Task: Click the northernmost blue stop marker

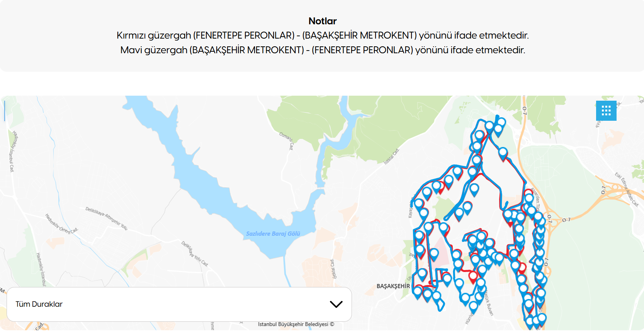Action: (x=501, y=123)
